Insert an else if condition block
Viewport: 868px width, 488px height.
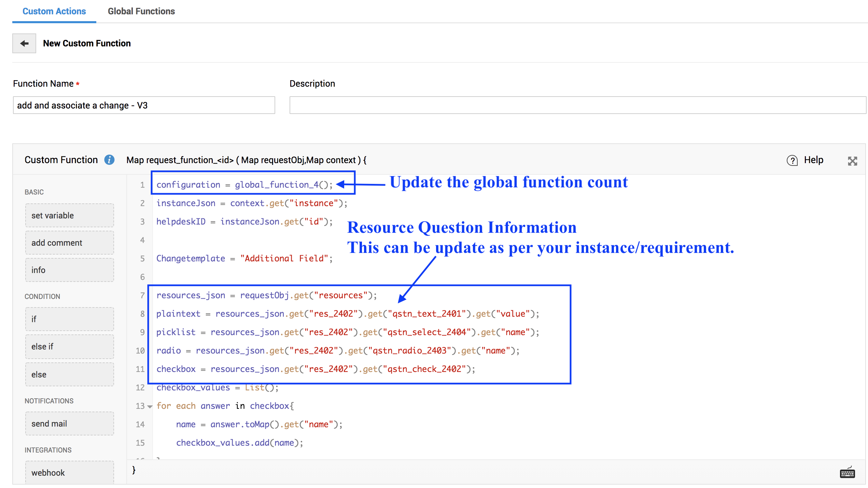(69, 346)
